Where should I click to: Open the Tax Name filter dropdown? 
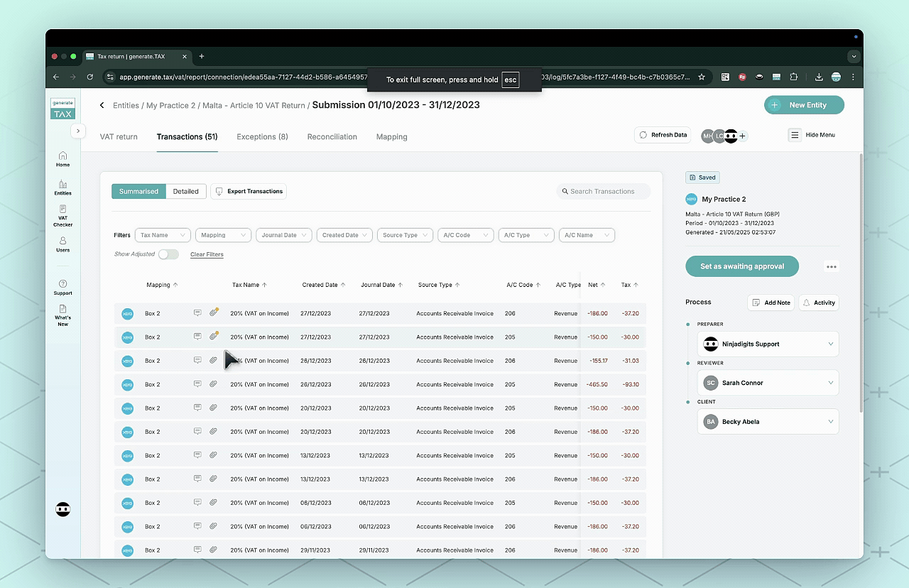coord(162,235)
